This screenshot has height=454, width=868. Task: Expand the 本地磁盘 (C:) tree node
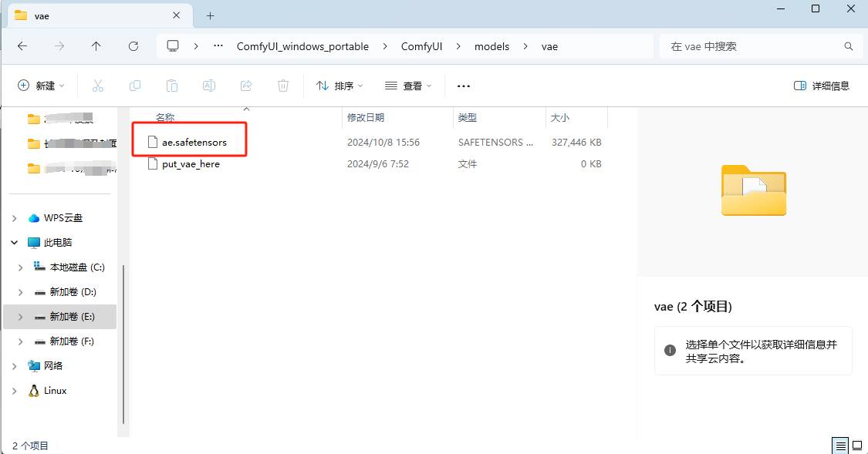click(21, 267)
